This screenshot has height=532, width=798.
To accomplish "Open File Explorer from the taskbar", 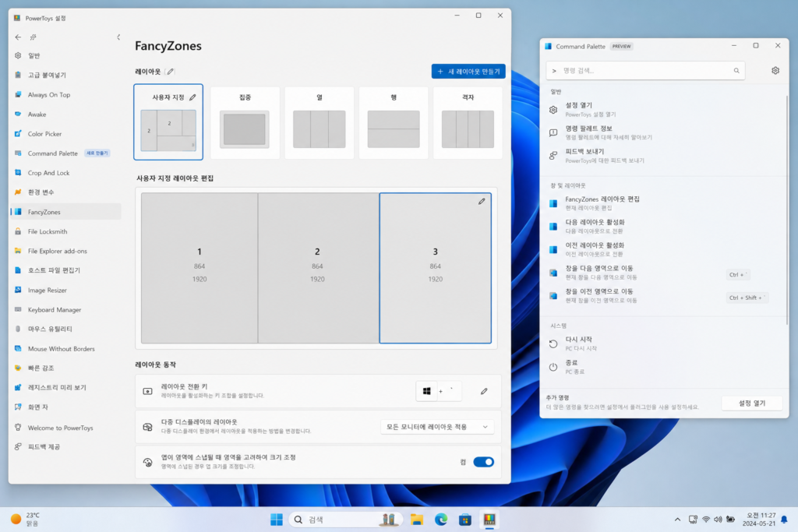I will pos(417,520).
